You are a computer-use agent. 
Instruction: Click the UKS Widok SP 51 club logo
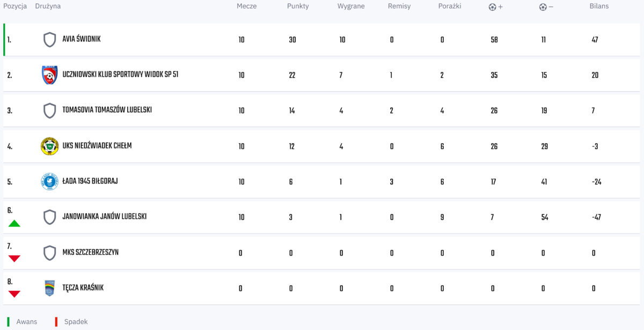(x=49, y=75)
